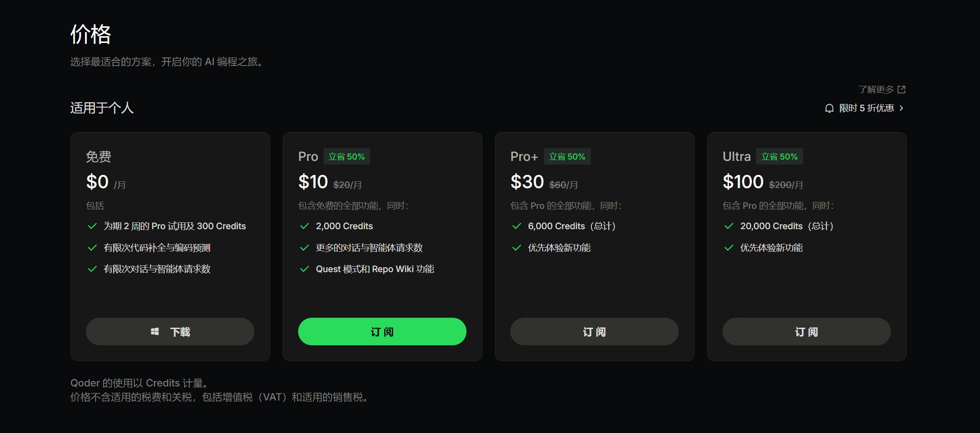Click the checkmark next to 有限次代码补全与编码预测
This screenshot has height=433, width=980.
pyautogui.click(x=92, y=248)
